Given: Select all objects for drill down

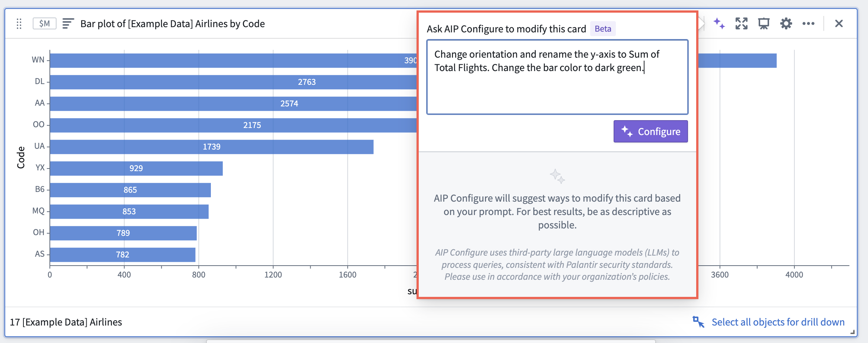Looking at the screenshot, I should (778, 322).
